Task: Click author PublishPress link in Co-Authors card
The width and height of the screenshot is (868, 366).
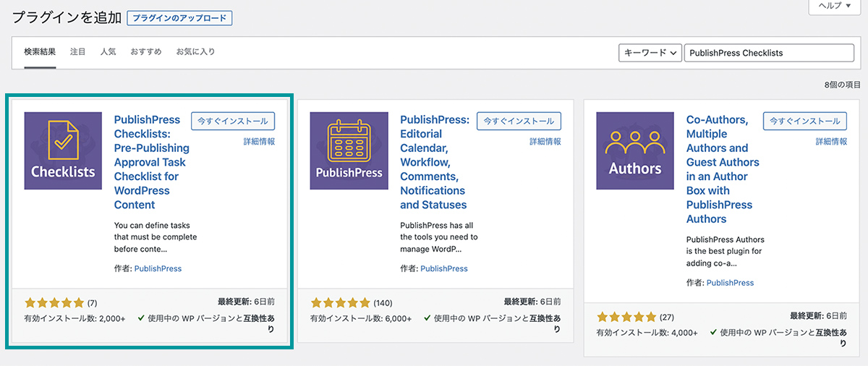Action: coord(730,283)
